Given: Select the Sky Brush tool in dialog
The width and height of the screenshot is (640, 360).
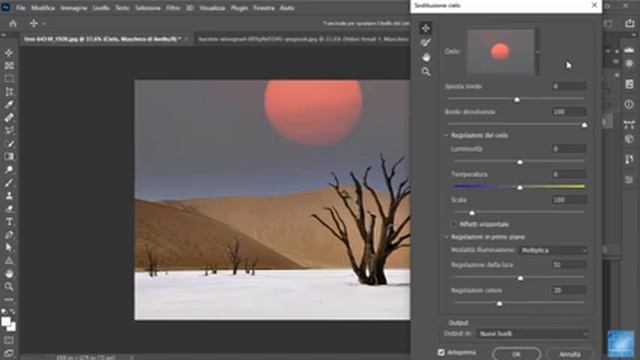Looking at the screenshot, I should (x=426, y=42).
